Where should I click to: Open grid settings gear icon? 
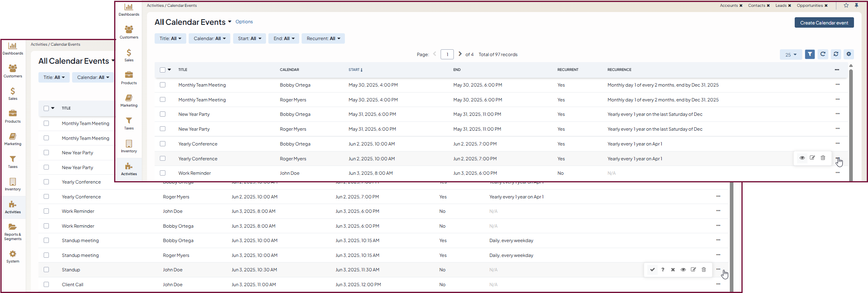pyautogui.click(x=848, y=54)
